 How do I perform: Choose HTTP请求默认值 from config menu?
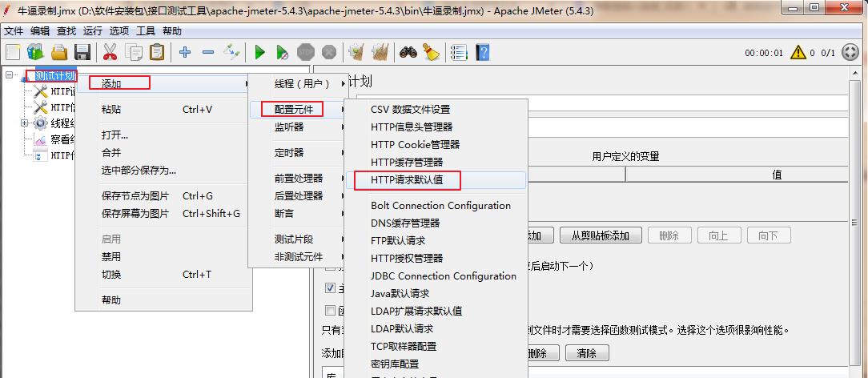(436, 179)
